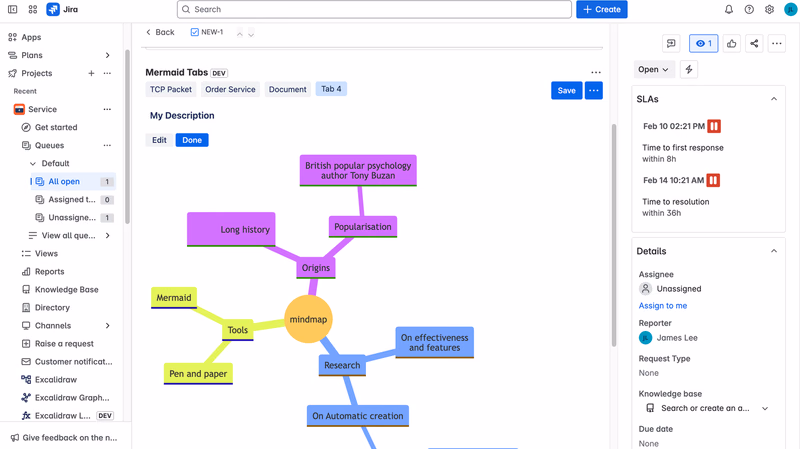Image resolution: width=800 pixels, height=449 pixels.
Task: Open the app switcher grid
Action: click(x=33, y=9)
